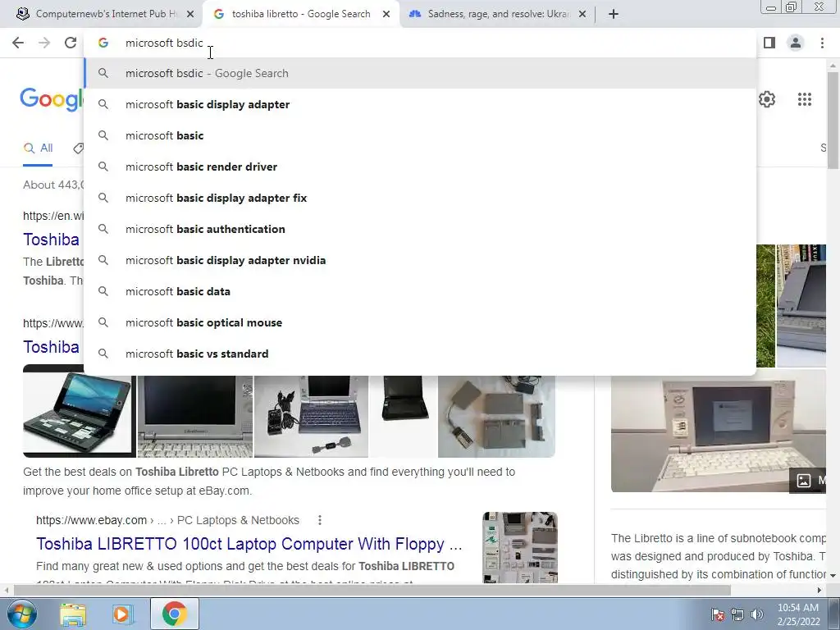Click the Chrome taskbar icon
The height and width of the screenshot is (630, 840).
click(174, 614)
